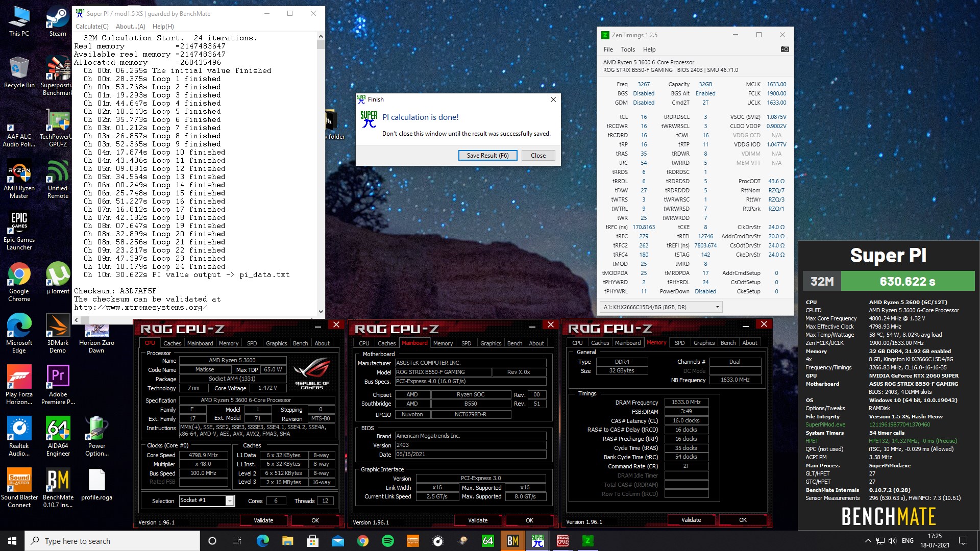
Task: Launch AMD Ryzen Master shortcut
Action: tap(19, 180)
